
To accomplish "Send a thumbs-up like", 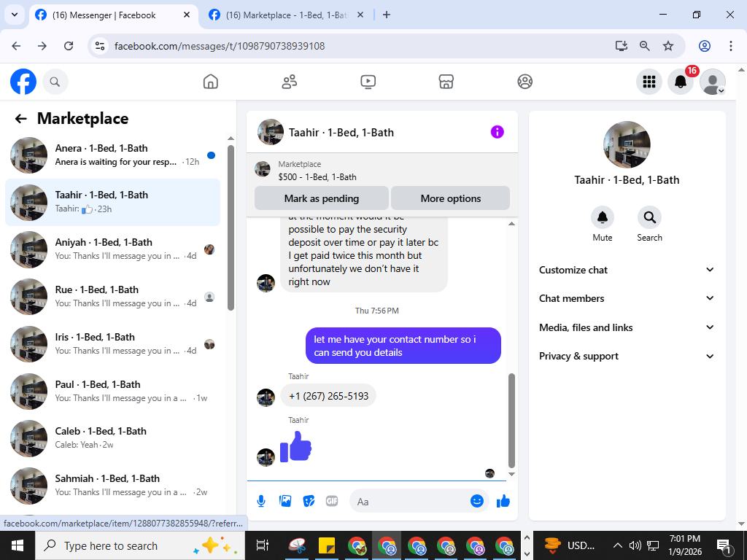I will coord(503,501).
